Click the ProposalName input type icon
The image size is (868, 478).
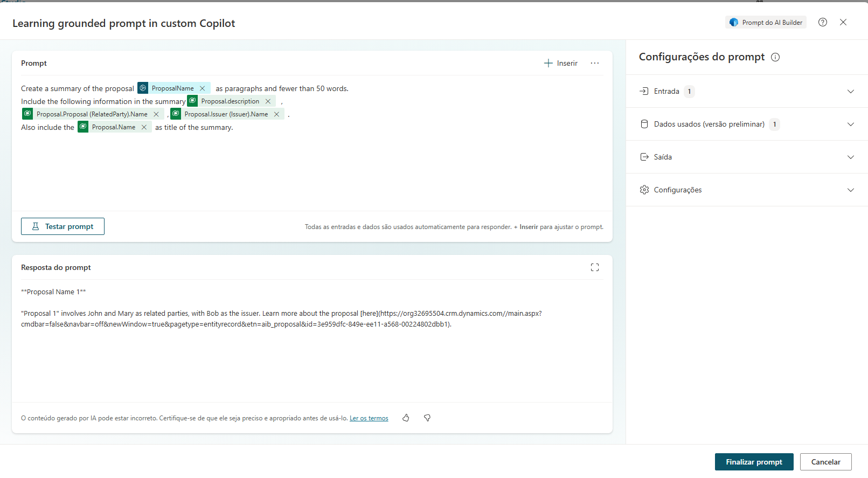[x=143, y=88]
